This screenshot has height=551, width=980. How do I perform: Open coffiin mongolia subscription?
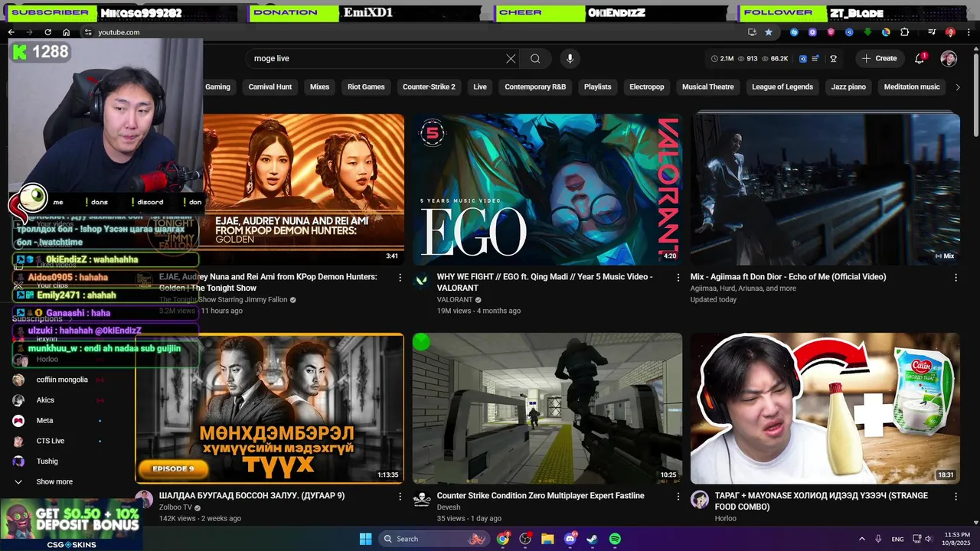[62, 380]
